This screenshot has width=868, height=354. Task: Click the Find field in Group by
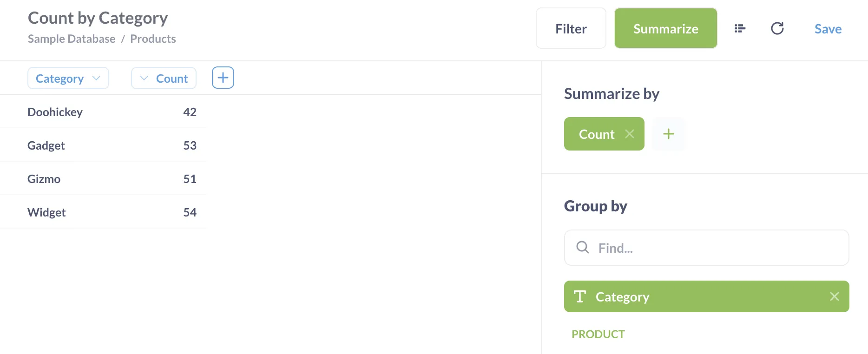tap(716, 248)
